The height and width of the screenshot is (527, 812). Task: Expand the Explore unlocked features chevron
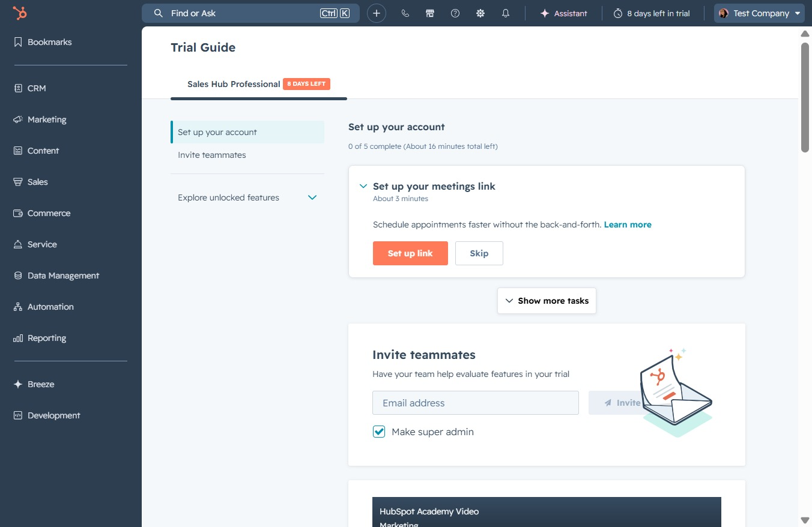click(x=312, y=197)
